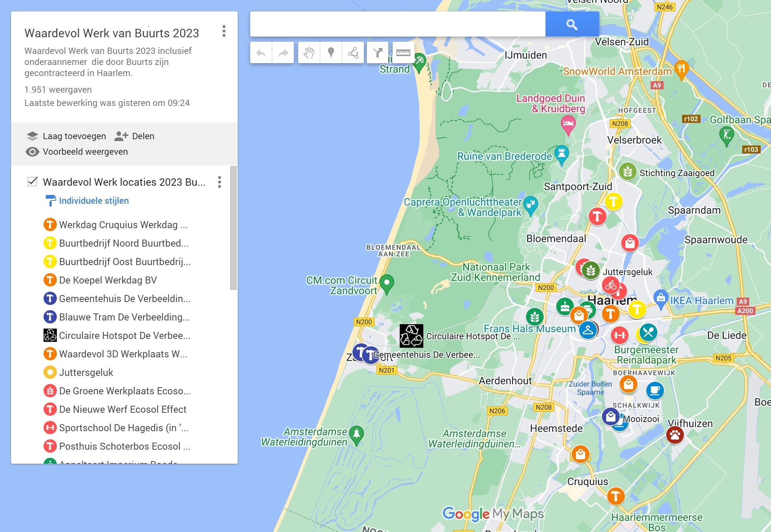Click yellow hammer marker near Santpoort-Zuid
This screenshot has width=771, height=532.
tap(613, 202)
